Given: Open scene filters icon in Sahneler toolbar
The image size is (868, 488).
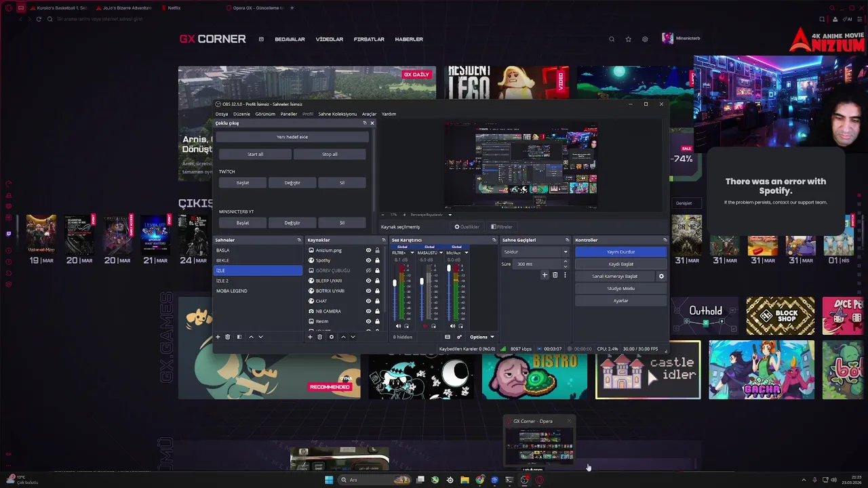Looking at the screenshot, I should (239, 337).
